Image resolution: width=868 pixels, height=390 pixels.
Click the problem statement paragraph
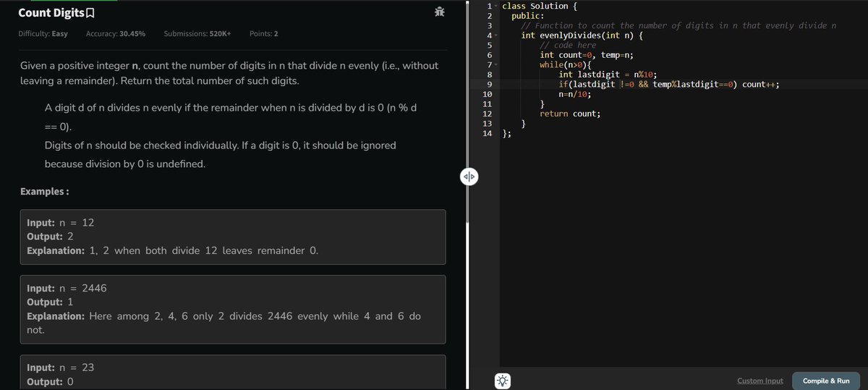tap(229, 72)
